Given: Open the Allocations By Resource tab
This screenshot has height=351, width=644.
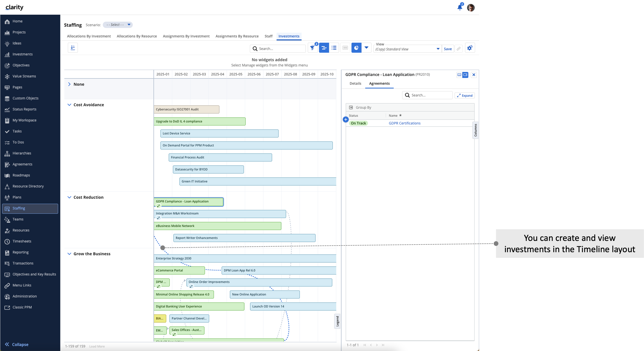Looking at the screenshot, I should (x=137, y=36).
